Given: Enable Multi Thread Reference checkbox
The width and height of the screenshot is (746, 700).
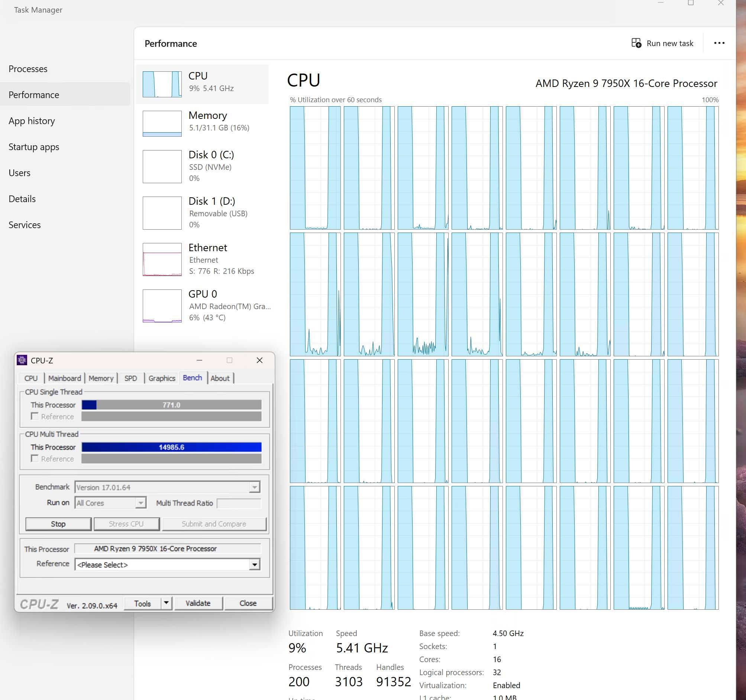Looking at the screenshot, I should [35, 458].
